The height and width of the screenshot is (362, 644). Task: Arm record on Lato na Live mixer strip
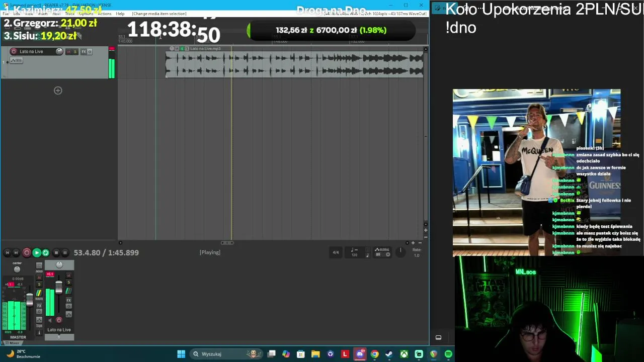point(59,320)
